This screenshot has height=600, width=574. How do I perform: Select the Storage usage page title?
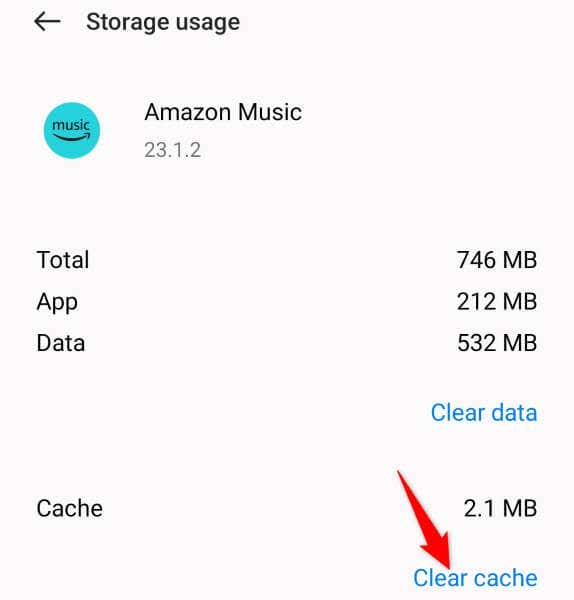pyautogui.click(x=163, y=22)
